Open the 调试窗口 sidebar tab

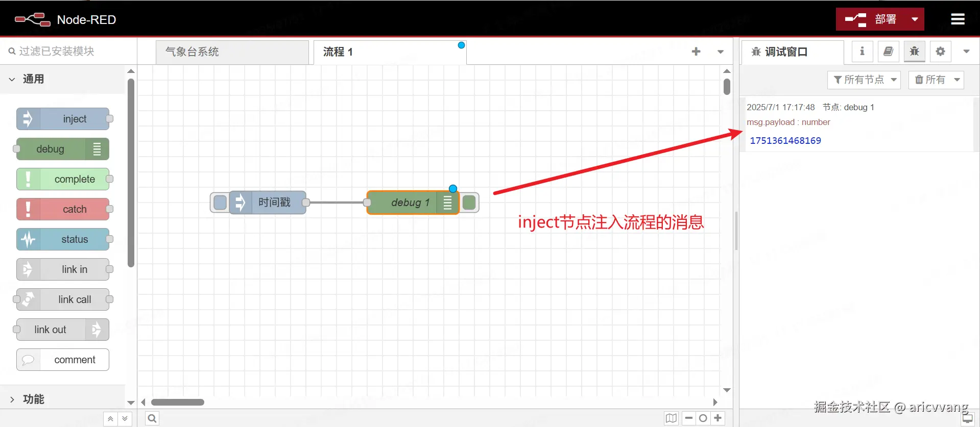click(x=792, y=52)
